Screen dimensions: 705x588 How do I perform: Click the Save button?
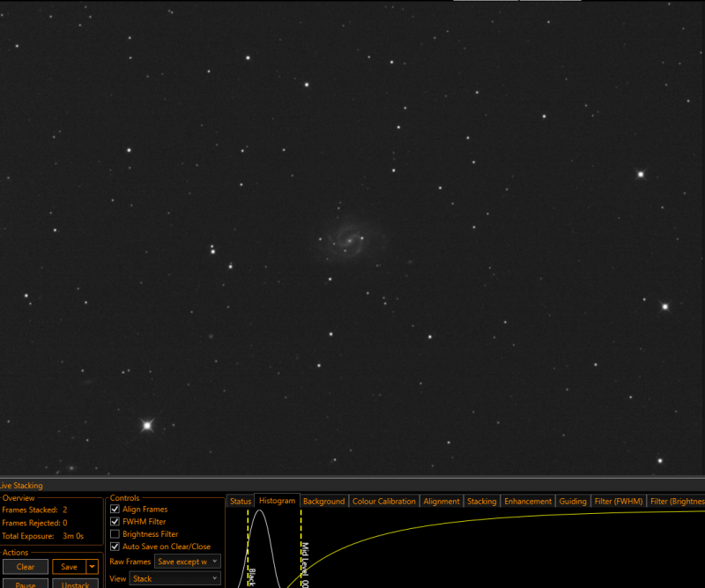click(70, 567)
